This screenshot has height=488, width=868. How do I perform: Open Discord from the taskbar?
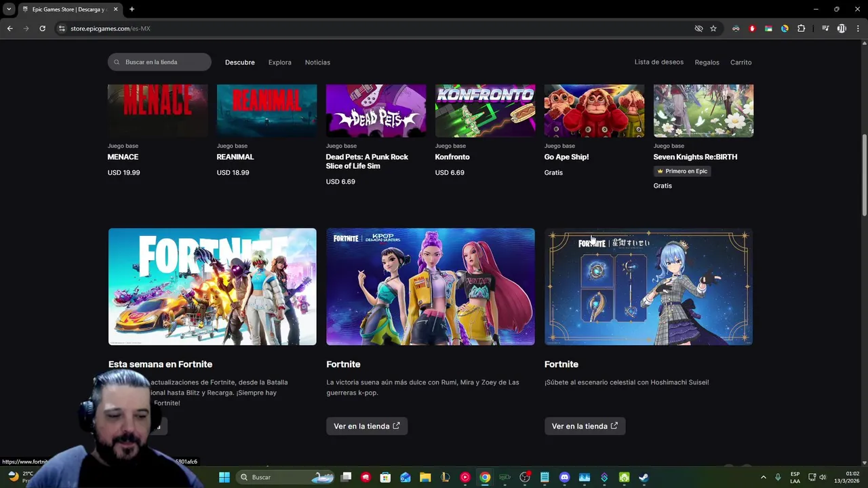click(x=564, y=477)
